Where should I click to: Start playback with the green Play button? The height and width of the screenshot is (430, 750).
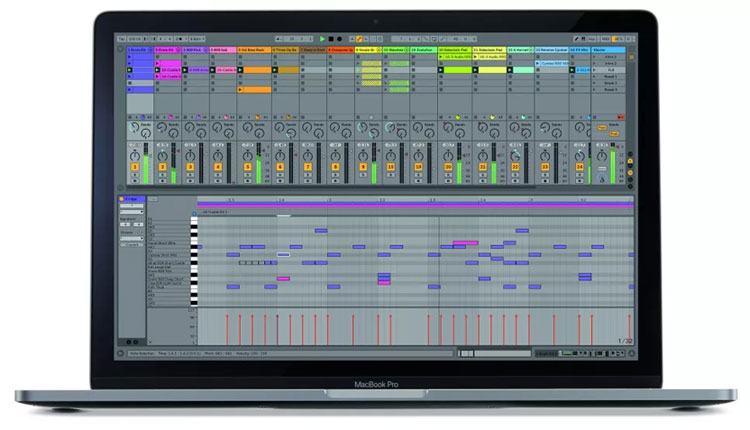coord(322,39)
